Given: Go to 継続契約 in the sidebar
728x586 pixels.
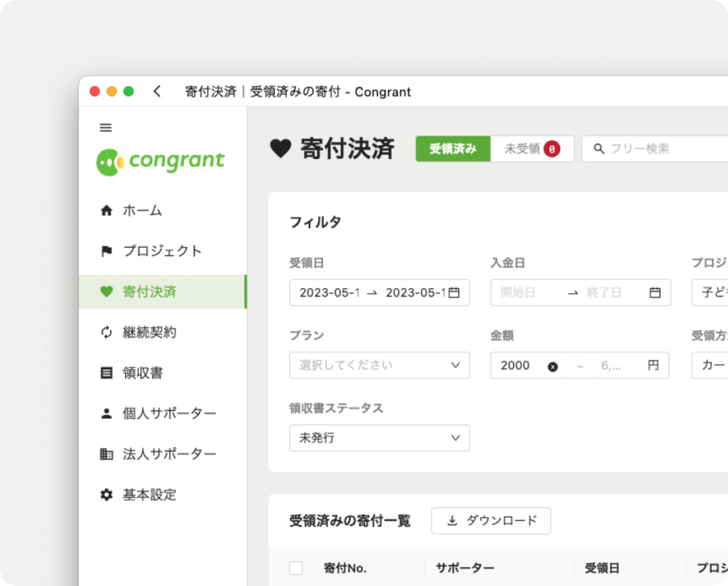Looking at the screenshot, I should click(x=149, y=332).
